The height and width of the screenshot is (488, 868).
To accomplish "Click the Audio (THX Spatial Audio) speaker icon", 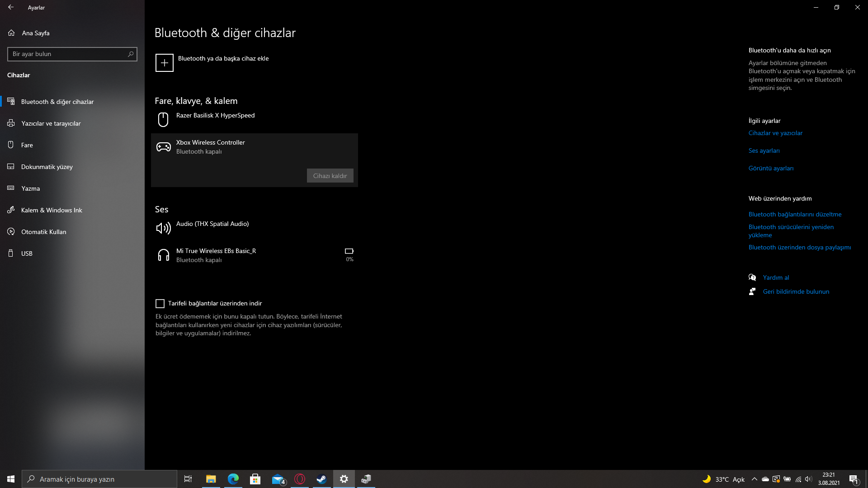I will [163, 228].
